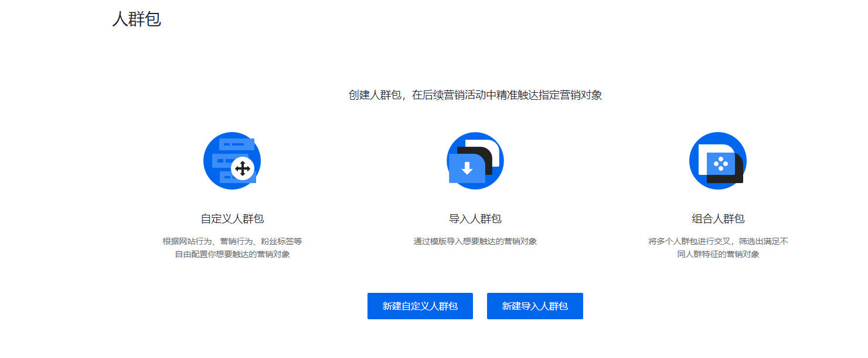This screenshot has width=868, height=358.
Task: Click the 人群包 page heading
Action: tap(137, 19)
